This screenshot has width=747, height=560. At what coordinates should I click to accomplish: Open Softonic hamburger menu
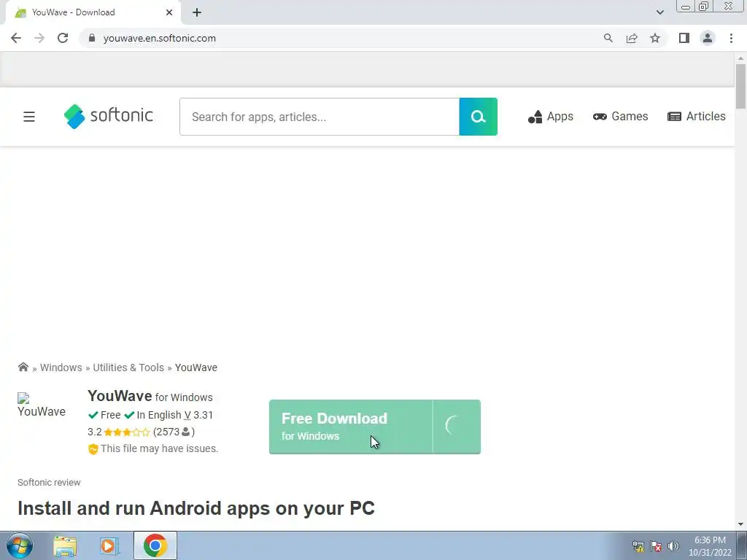click(29, 117)
